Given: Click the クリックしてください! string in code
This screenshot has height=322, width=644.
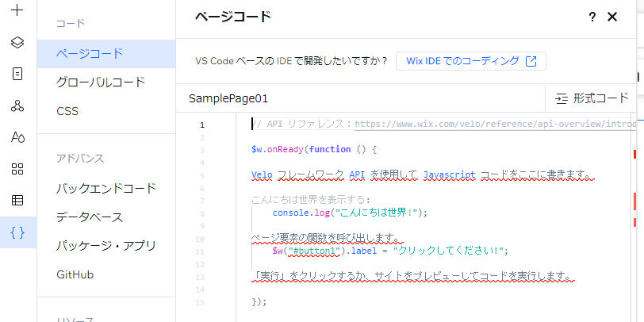Looking at the screenshot, I should coord(449,251).
